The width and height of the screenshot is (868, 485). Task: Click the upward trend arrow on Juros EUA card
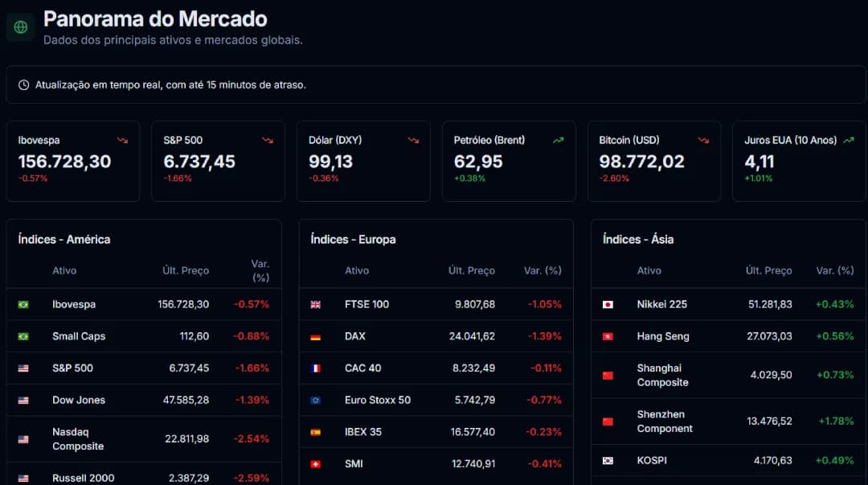pyautogui.click(x=850, y=139)
